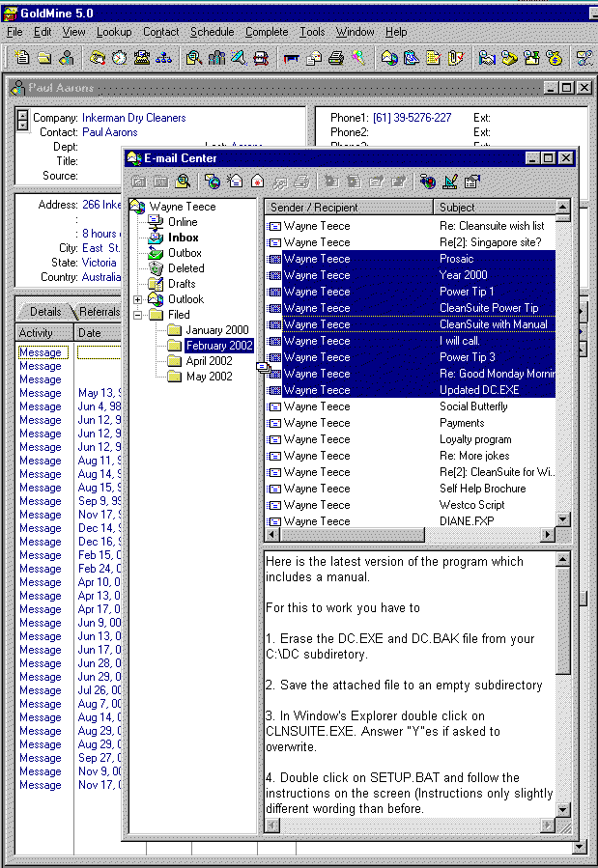This screenshot has height=868, width=598.
Task: Click the telephone icon in main toolbar
Action: (98, 57)
